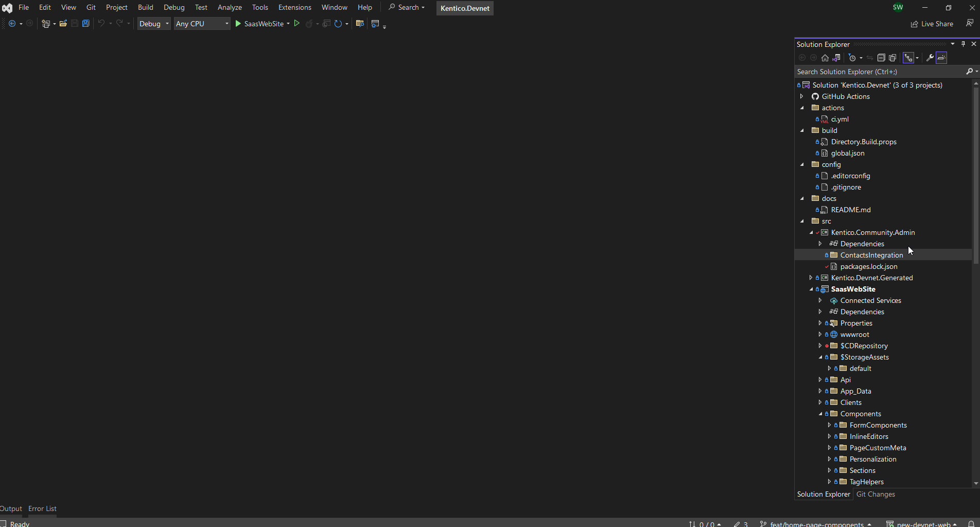Collapse $StorageAssets folder
This screenshot has width=980, height=527.
[x=820, y=357]
